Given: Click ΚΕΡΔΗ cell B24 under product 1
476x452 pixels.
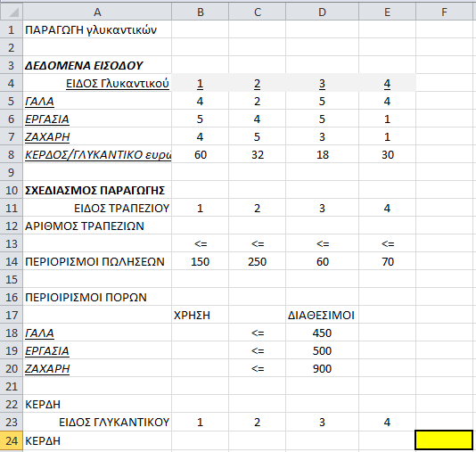Looking at the screenshot, I should (200, 440).
